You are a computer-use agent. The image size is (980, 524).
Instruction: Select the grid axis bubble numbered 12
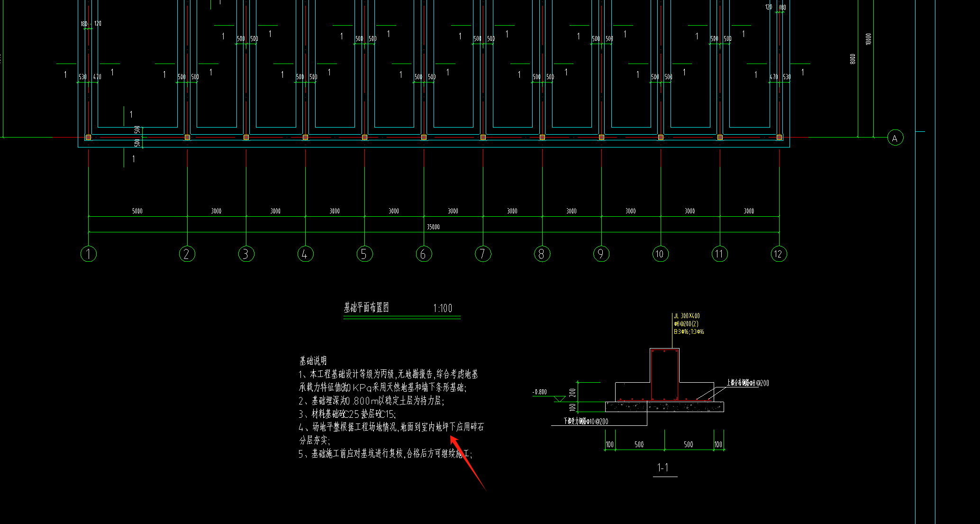pyautogui.click(x=779, y=254)
